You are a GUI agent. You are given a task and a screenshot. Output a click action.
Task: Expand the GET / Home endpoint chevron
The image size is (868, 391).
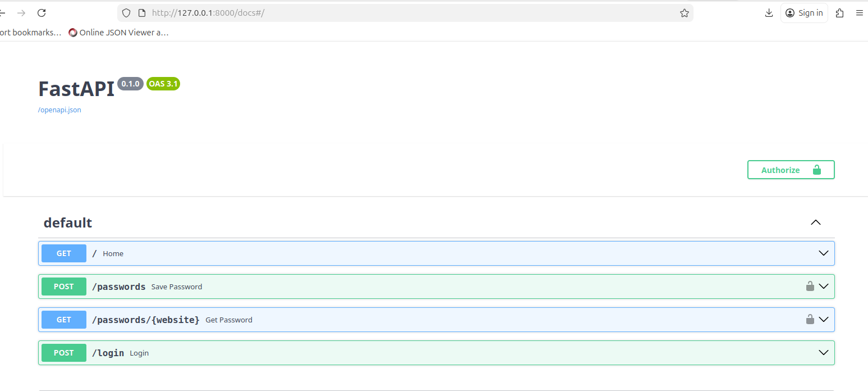click(823, 253)
